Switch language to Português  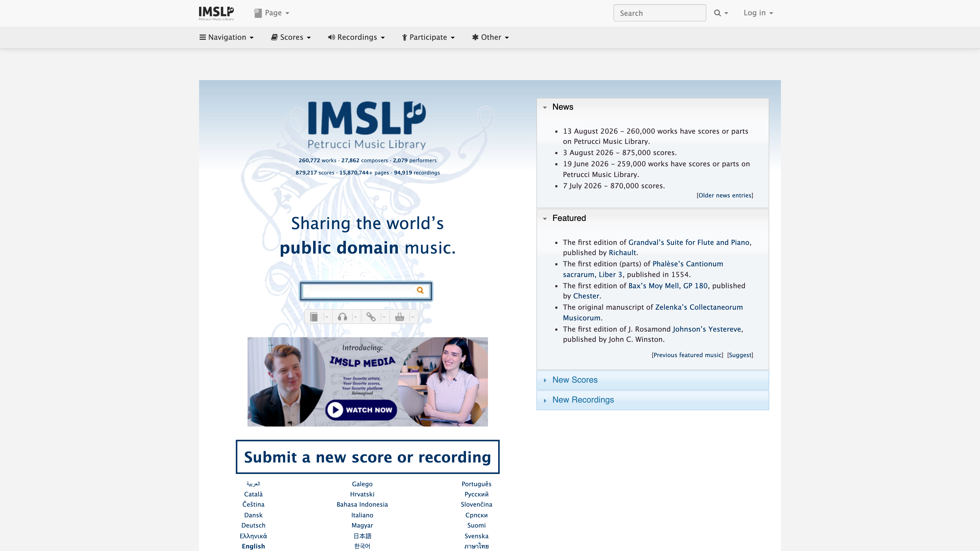[476, 484]
